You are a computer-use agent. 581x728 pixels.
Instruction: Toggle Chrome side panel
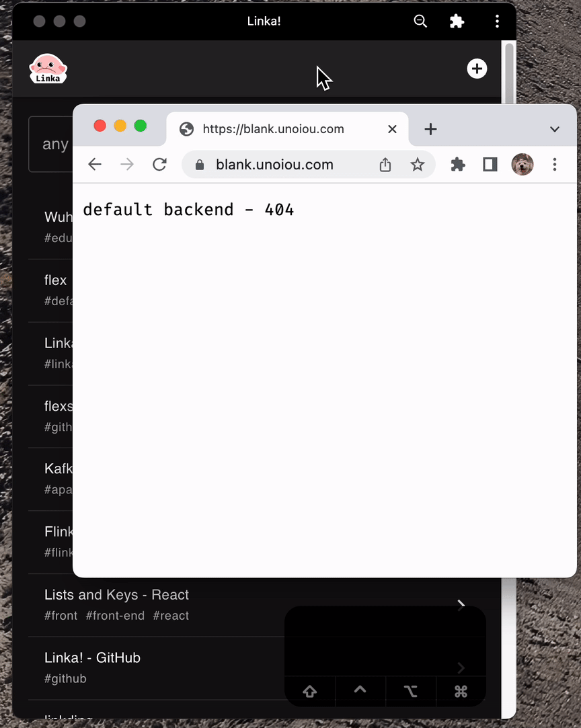point(490,165)
